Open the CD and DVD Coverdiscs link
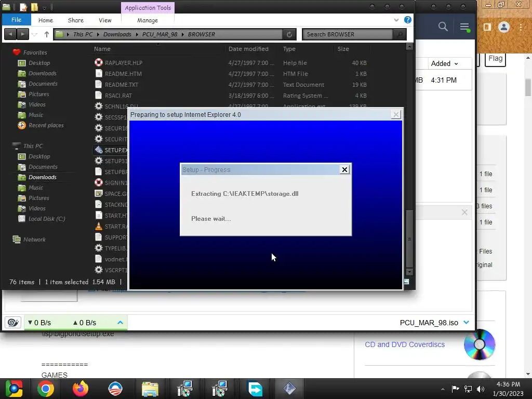 coord(404,344)
